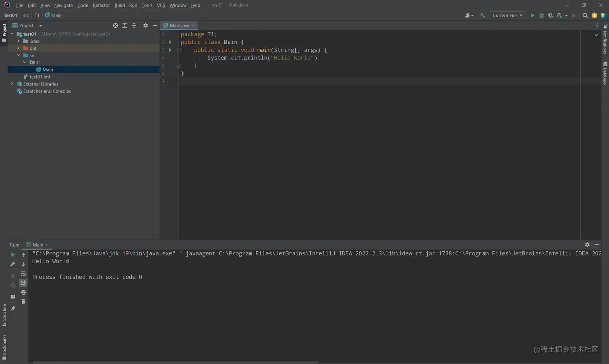Screen dimensions: 609x364
Task: Select test01.iml in the project tree
Action: tap(39, 77)
